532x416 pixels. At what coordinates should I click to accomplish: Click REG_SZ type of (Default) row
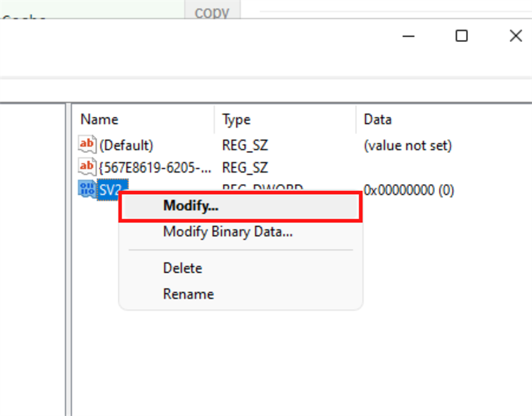(x=245, y=146)
